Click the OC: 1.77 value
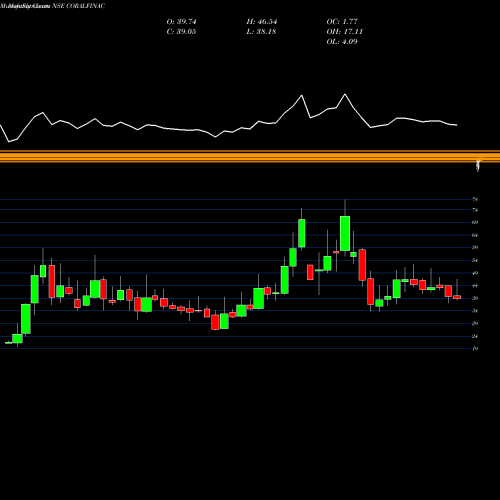 pos(342,22)
